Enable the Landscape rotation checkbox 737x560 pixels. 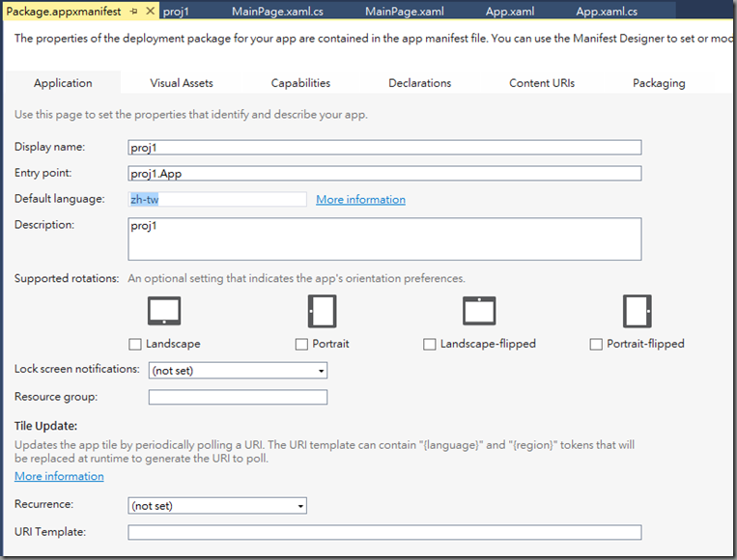point(135,345)
